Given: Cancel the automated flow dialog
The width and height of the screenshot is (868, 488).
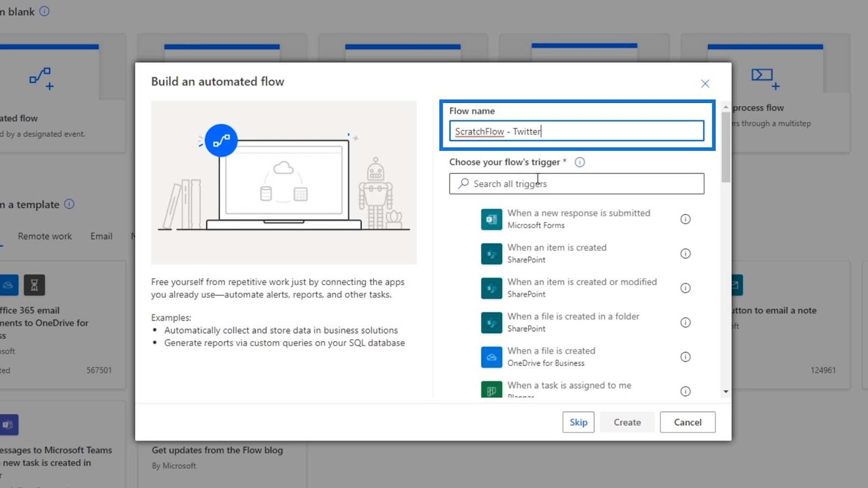Looking at the screenshot, I should (x=687, y=422).
